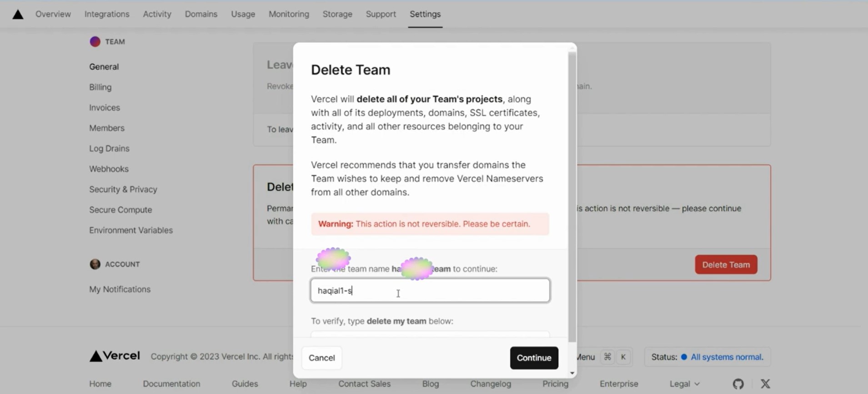Open Log Drains in sidebar
The image size is (868, 394).
109,149
